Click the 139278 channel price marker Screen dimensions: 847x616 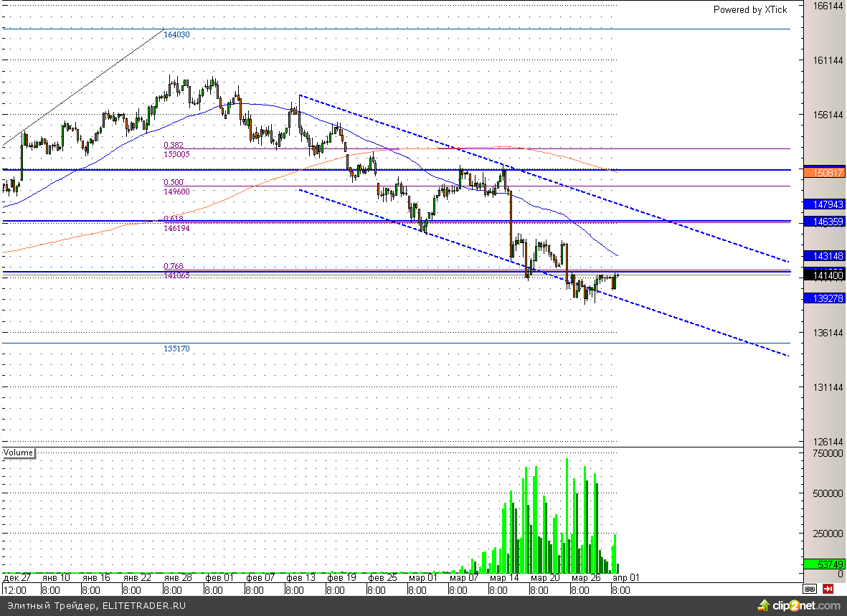click(x=823, y=298)
